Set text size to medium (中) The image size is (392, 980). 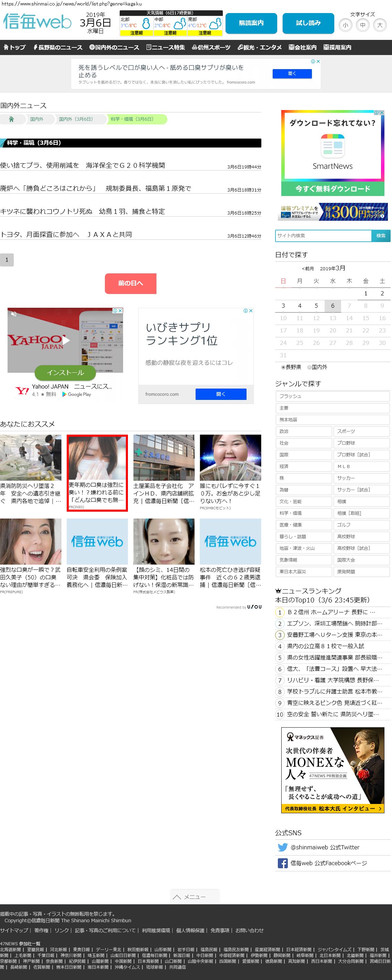(362, 25)
